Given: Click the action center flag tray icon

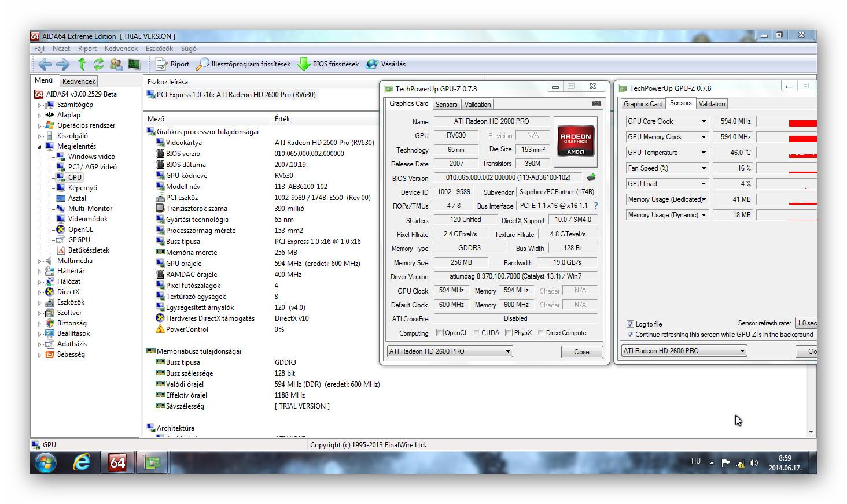Looking at the screenshot, I should point(726,462).
